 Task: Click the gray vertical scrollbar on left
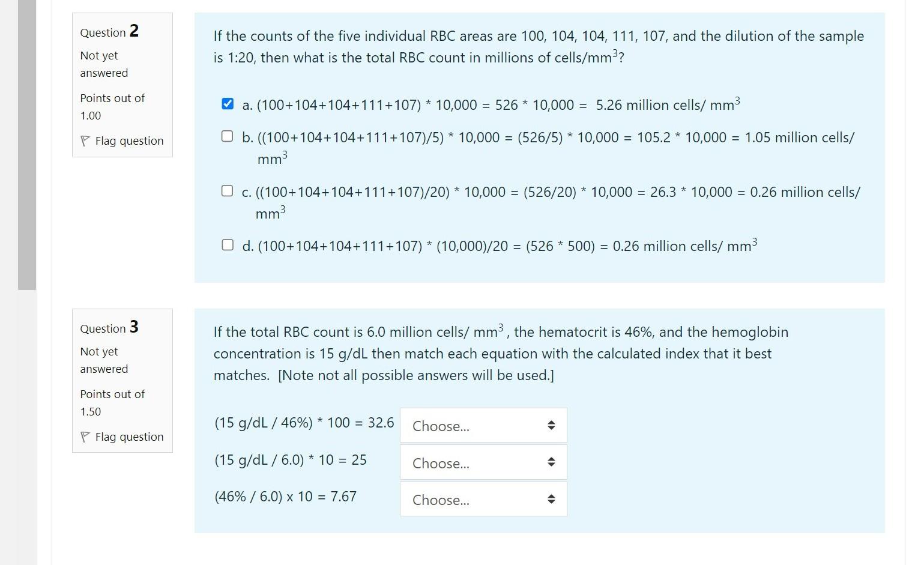(x=27, y=145)
